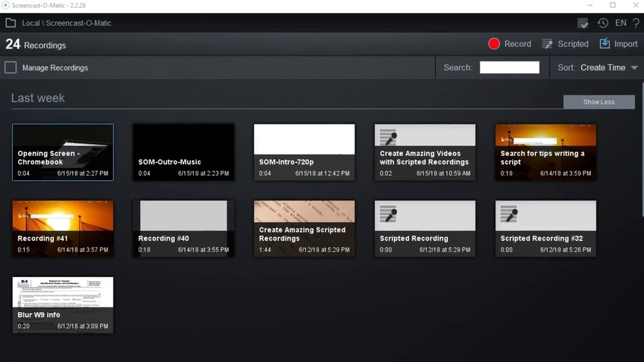Click script icon on Scripted Recording #32 card
Screen dimensions: 644x362
pyautogui.click(x=509, y=214)
